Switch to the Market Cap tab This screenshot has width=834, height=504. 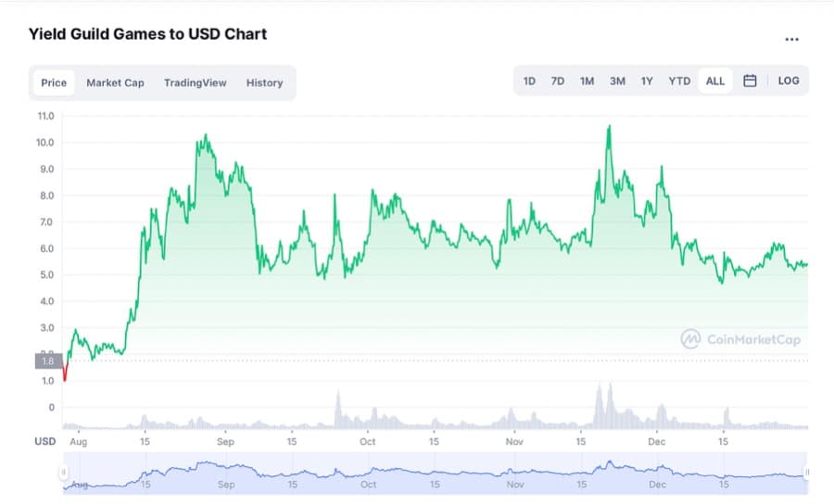(115, 82)
